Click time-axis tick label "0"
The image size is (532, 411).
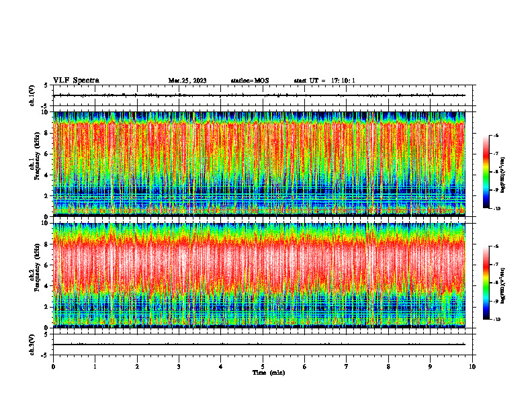pos(53,367)
